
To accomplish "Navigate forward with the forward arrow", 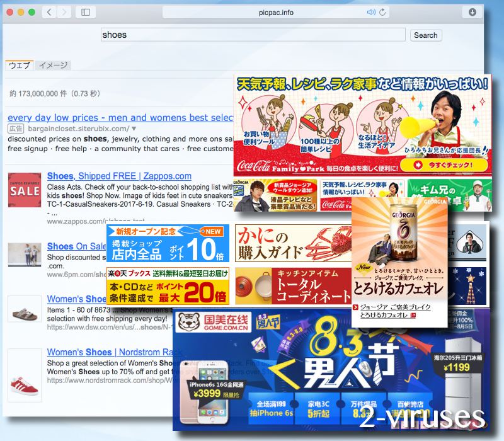I will pyautogui.click(x=63, y=11).
